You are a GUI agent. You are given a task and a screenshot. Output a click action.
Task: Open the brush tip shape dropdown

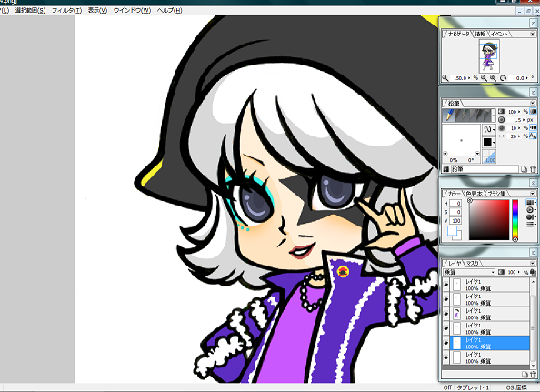[x=489, y=129]
